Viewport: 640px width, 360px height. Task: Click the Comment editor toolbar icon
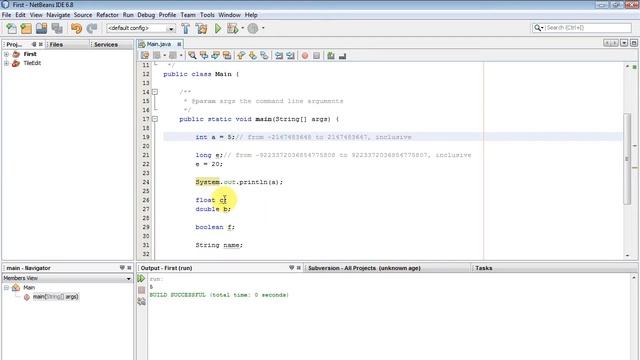pyautogui.click(x=331, y=56)
